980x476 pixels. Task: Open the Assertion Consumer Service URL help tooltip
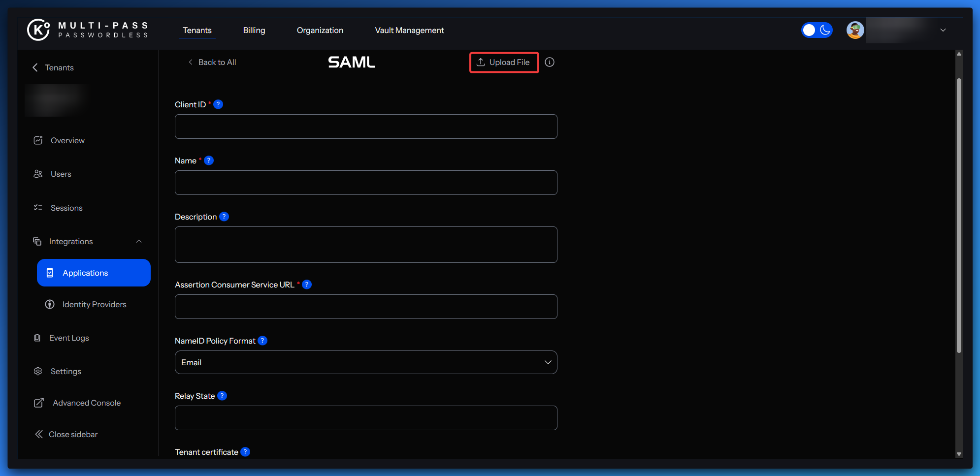[x=307, y=285]
